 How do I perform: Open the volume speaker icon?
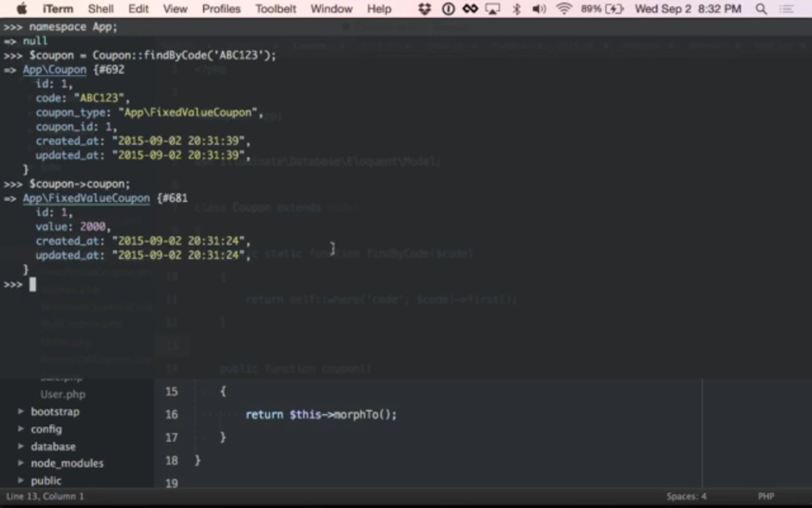tap(539, 9)
